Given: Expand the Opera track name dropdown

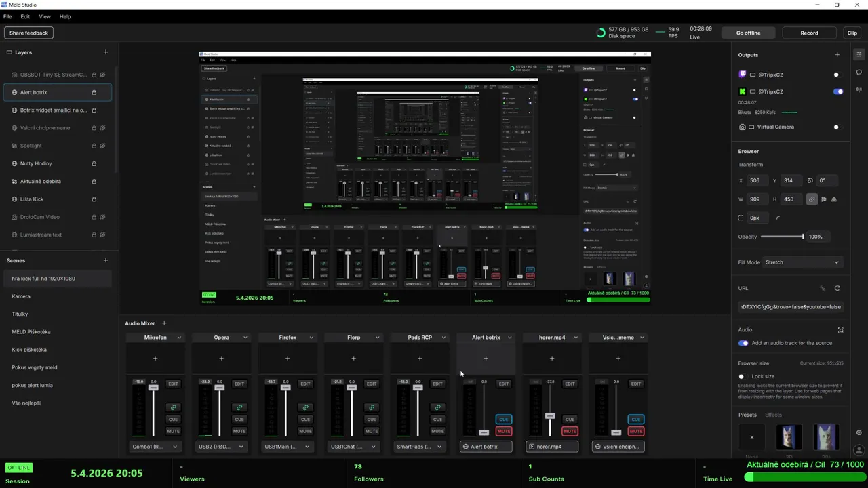Looking at the screenshot, I should click(245, 338).
